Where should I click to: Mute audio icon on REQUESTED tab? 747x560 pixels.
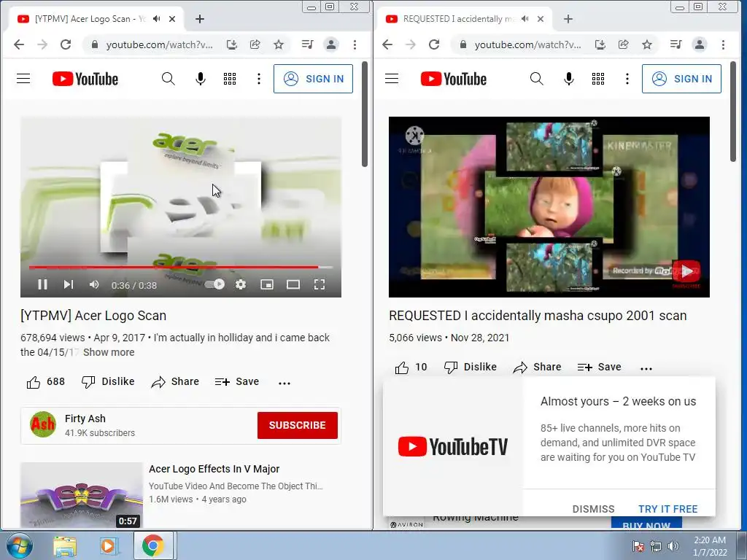point(525,19)
